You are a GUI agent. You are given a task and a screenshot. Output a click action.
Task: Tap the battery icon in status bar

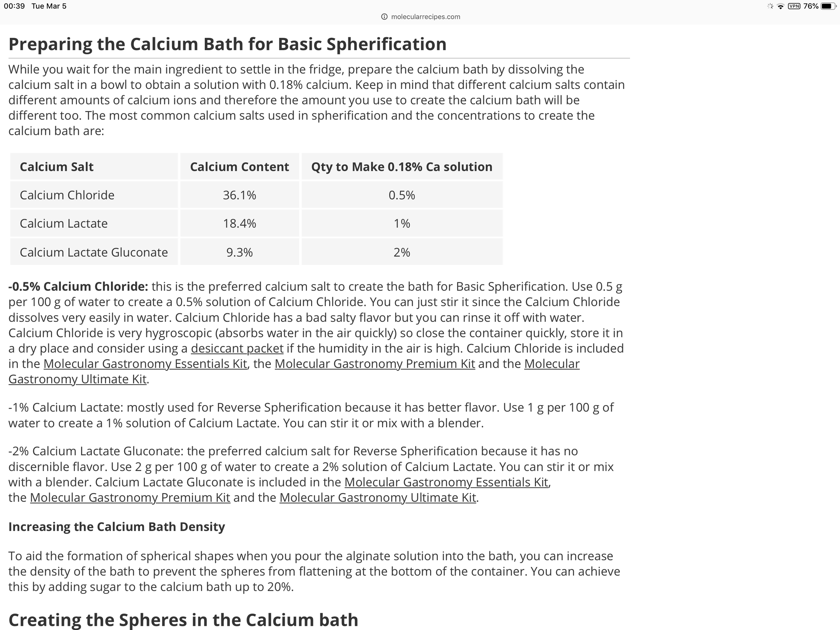pos(828,6)
